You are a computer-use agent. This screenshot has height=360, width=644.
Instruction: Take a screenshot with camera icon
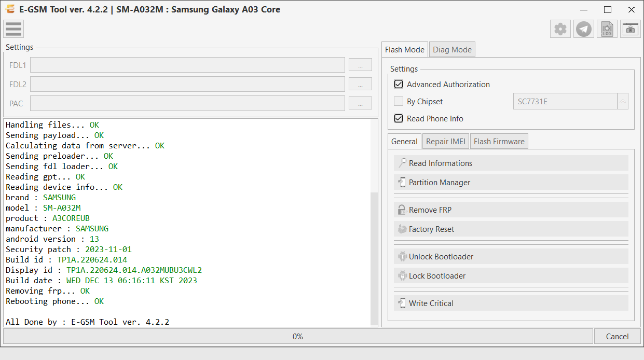click(631, 29)
